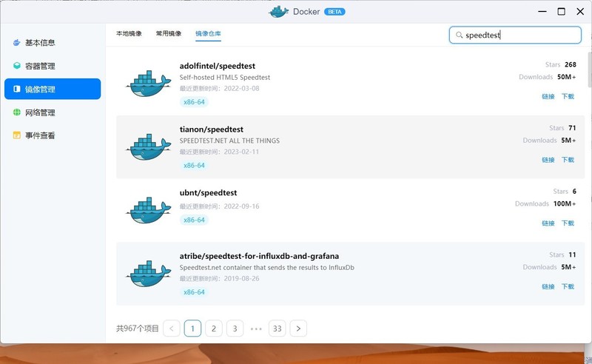This screenshot has height=364, width=592.
Task: Select 镜像管理 in sidebar
Action: (x=53, y=89)
